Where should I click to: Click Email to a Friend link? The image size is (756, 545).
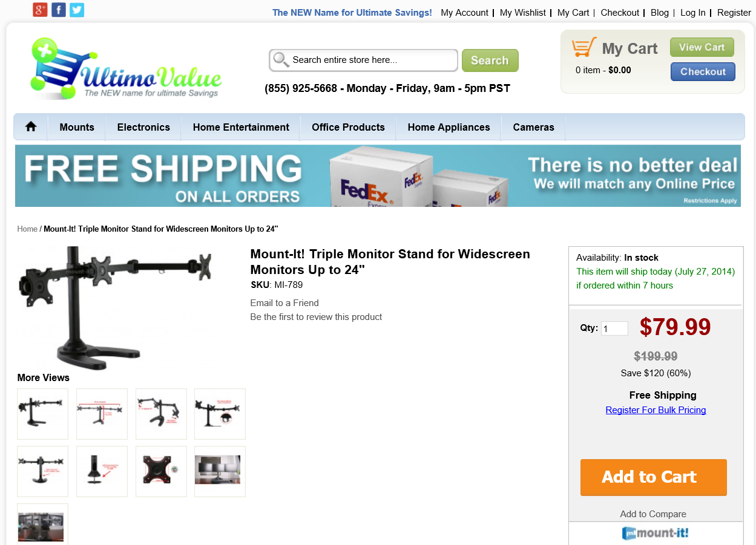[x=284, y=303]
